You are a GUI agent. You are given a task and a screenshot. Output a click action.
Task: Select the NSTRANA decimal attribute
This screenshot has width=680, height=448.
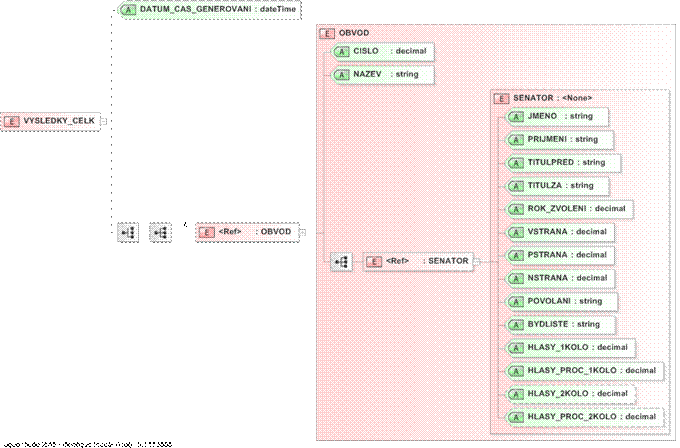561,278
